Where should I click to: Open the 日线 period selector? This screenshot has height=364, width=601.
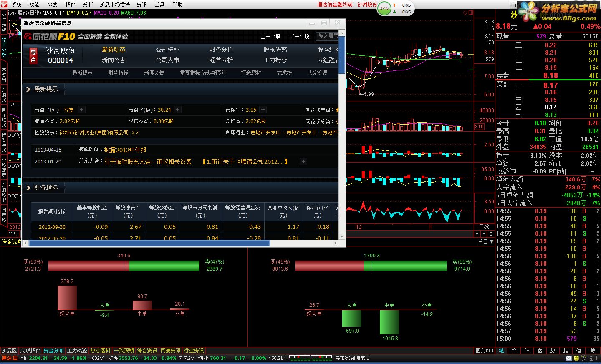[484, 227]
